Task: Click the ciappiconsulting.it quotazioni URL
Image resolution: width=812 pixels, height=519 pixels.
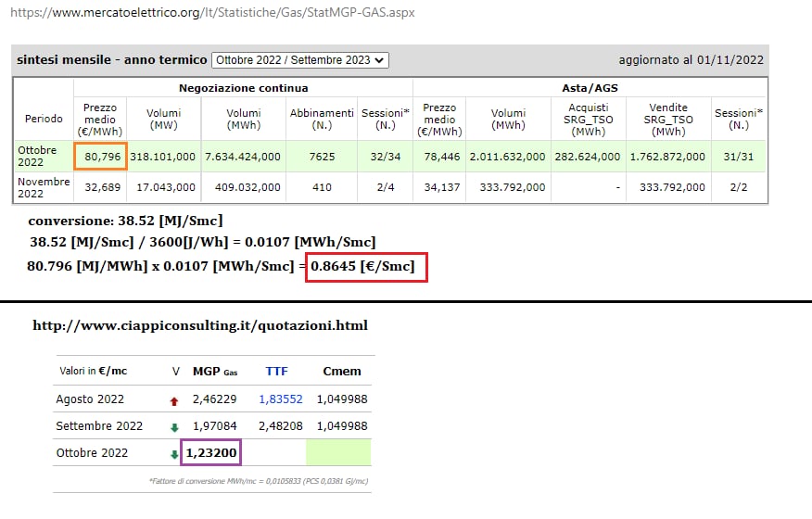Action: pyautogui.click(x=200, y=326)
